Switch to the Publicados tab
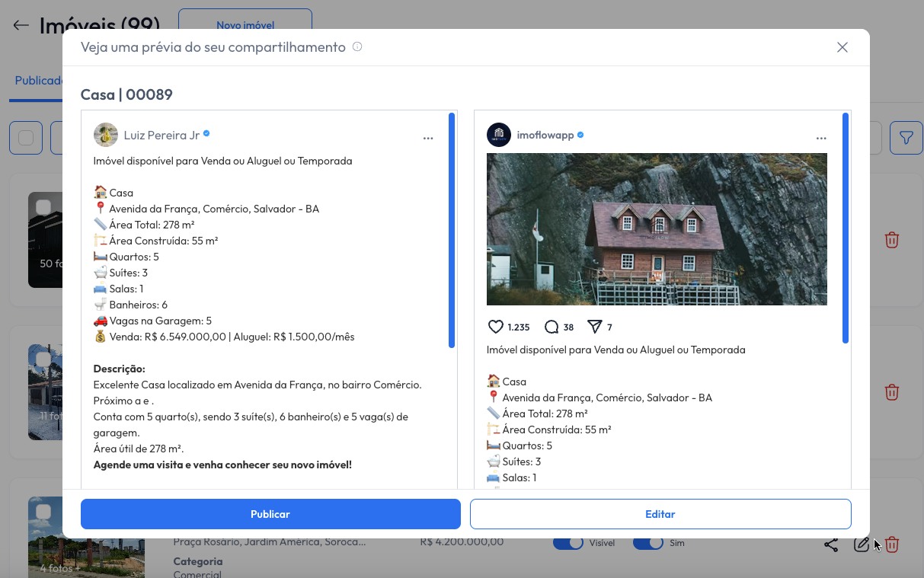 (x=37, y=81)
